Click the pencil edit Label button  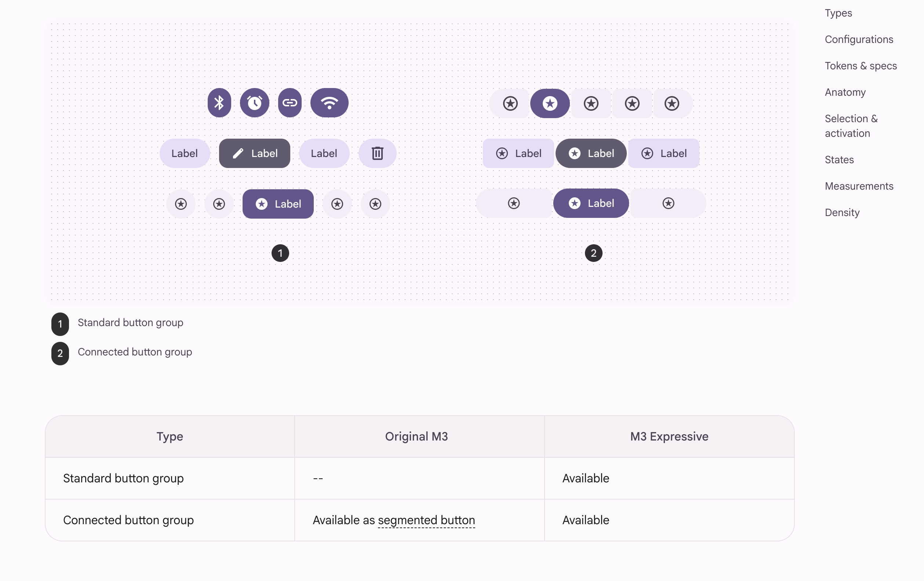(254, 153)
